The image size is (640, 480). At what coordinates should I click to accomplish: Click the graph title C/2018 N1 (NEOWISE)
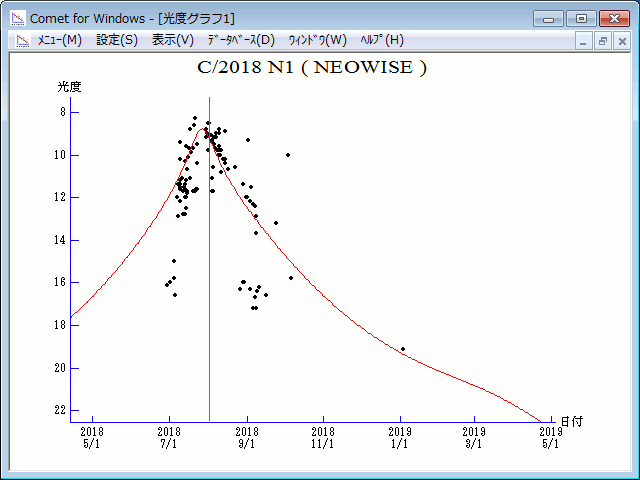coord(313,68)
